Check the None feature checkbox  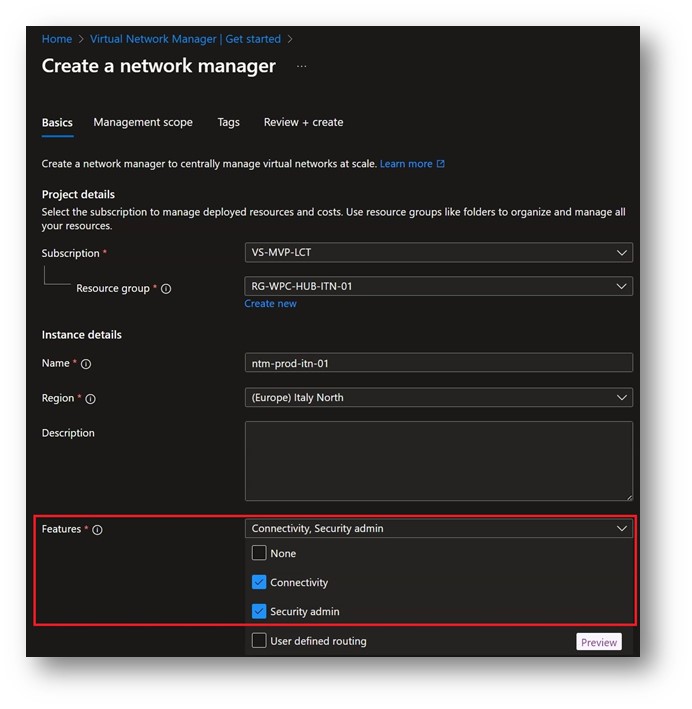tap(259, 553)
